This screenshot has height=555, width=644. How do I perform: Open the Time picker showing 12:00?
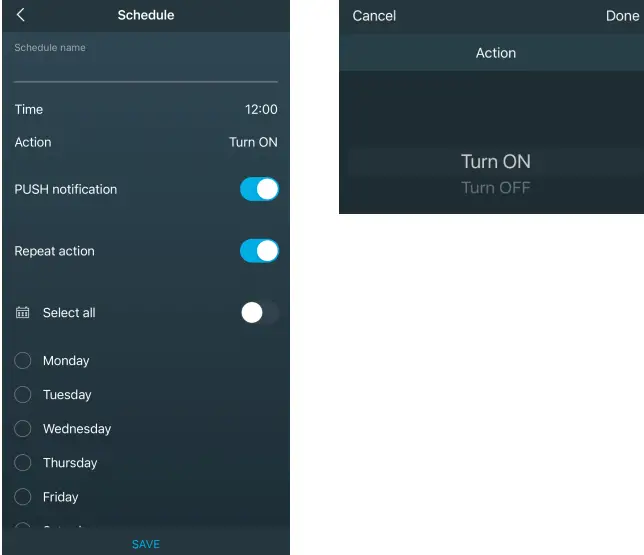(x=146, y=109)
